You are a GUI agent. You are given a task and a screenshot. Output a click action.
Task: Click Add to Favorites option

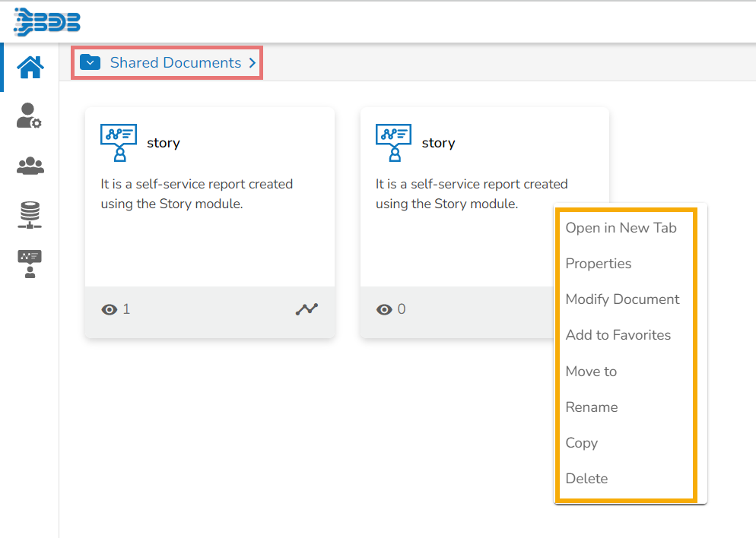pyautogui.click(x=618, y=335)
